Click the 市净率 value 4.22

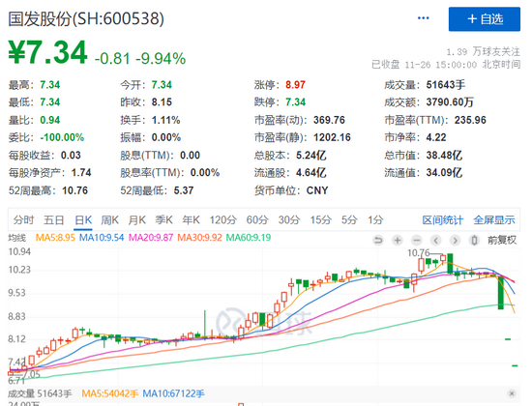[436, 137]
